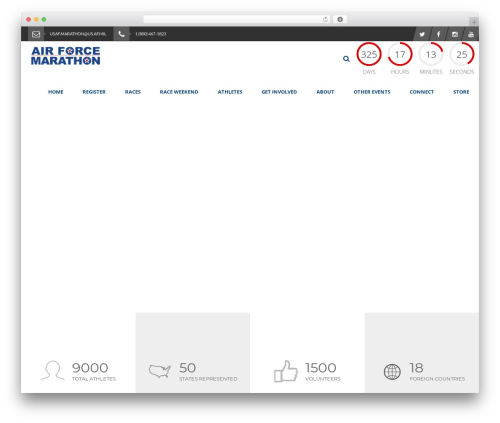Open the Store menu item
Screen dimensions: 500x423
click(461, 92)
